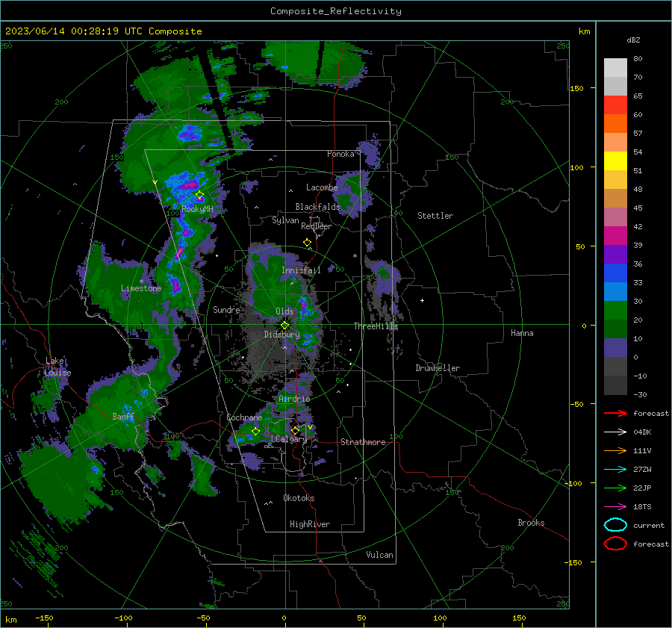Viewport: 672px width, 628px height.
Task: Click the yellow radar site diamond at Olds
Action: tap(284, 326)
